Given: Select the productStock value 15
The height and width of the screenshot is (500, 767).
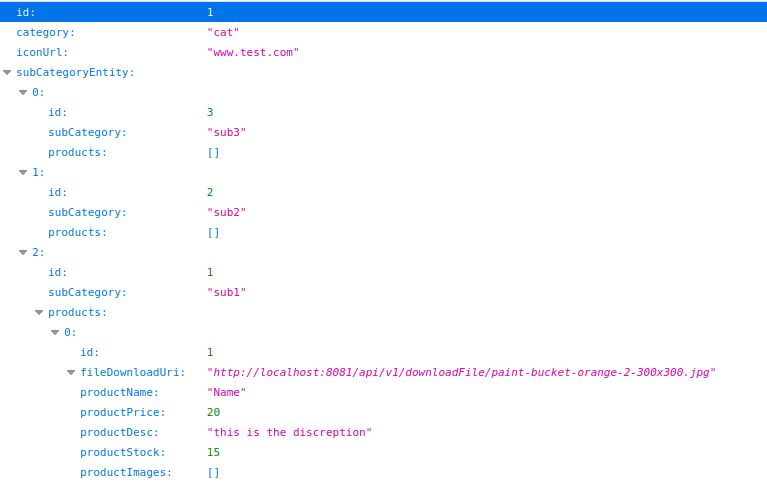Looking at the screenshot, I should pyautogui.click(x=213, y=453).
